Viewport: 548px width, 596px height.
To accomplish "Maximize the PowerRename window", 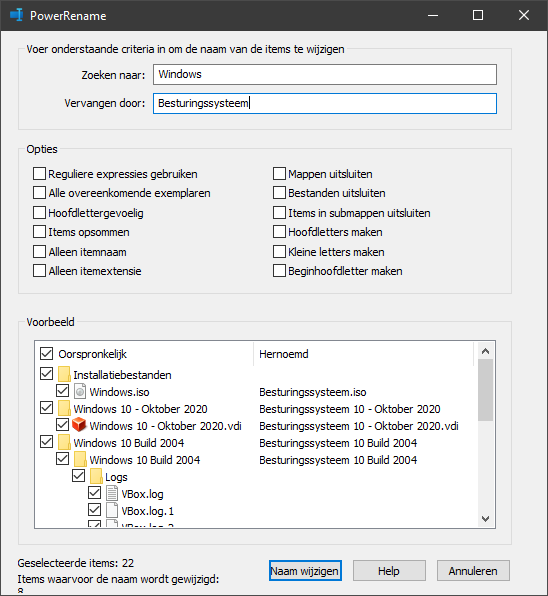I will coord(478,15).
